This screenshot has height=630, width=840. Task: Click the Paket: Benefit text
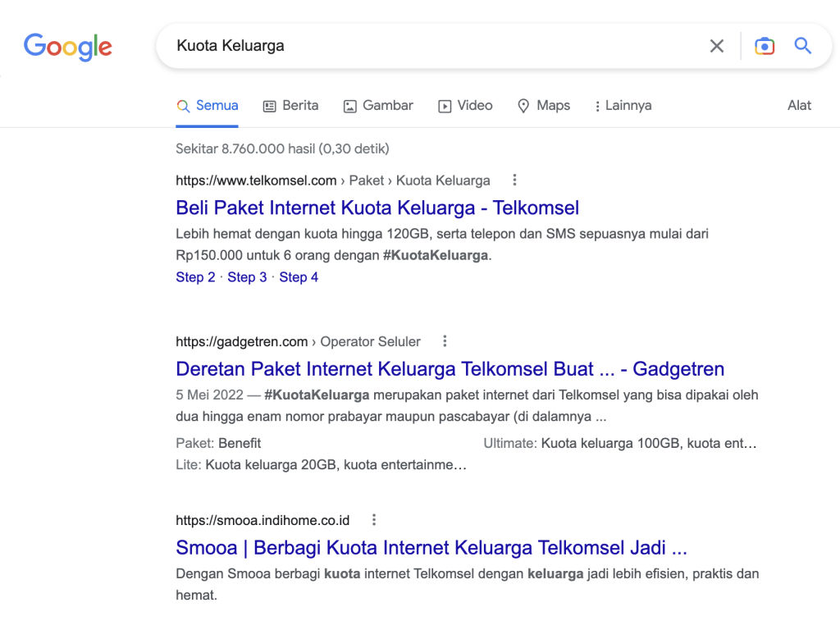218,443
